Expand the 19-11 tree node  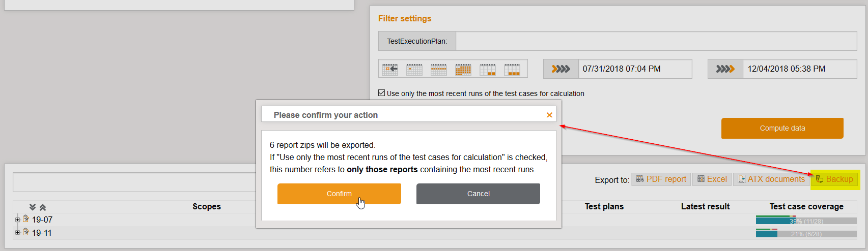click(17, 233)
